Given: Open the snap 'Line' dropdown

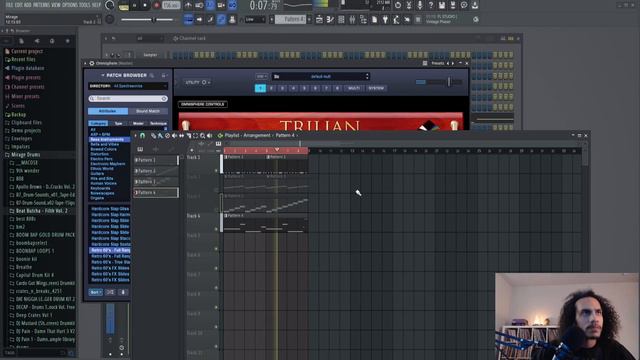Looking at the screenshot, I should click(255, 20).
